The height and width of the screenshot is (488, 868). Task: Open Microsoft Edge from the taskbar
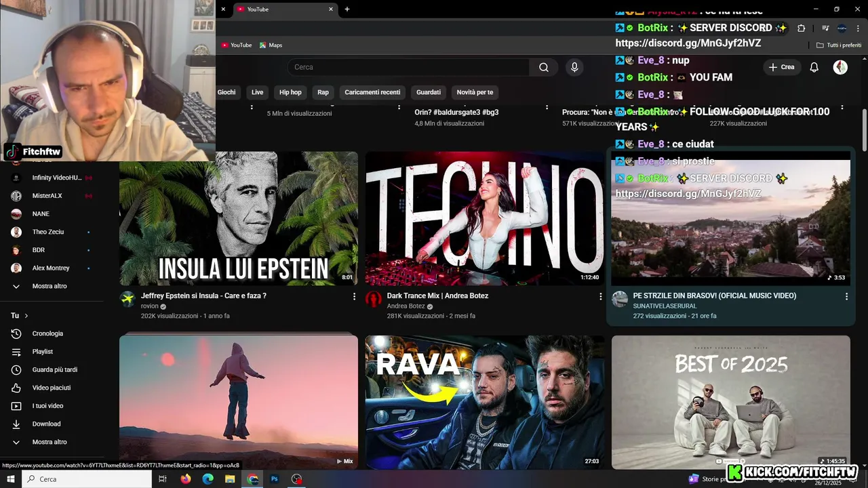(x=208, y=479)
